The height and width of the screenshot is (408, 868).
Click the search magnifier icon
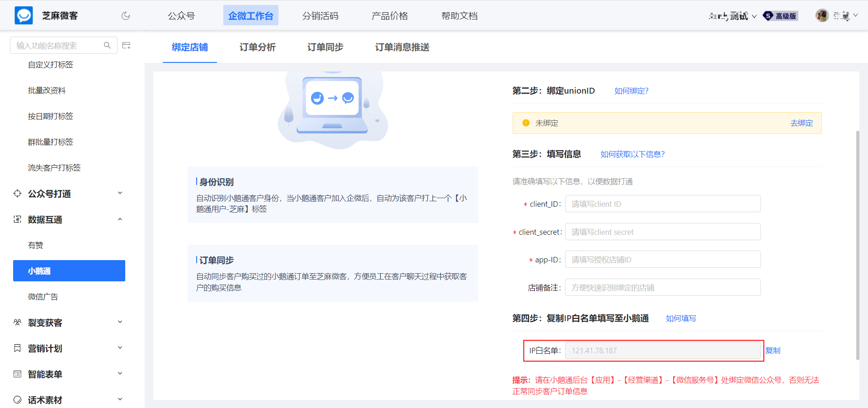coord(107,45)
